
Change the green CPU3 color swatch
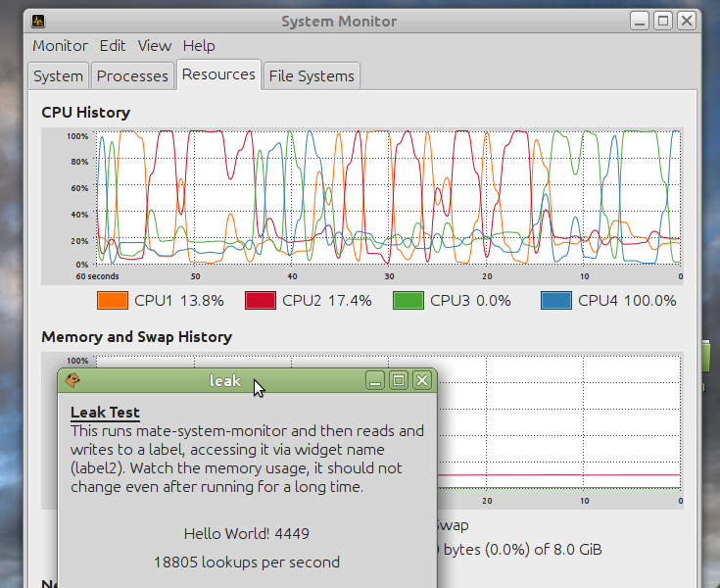(408, 301)
